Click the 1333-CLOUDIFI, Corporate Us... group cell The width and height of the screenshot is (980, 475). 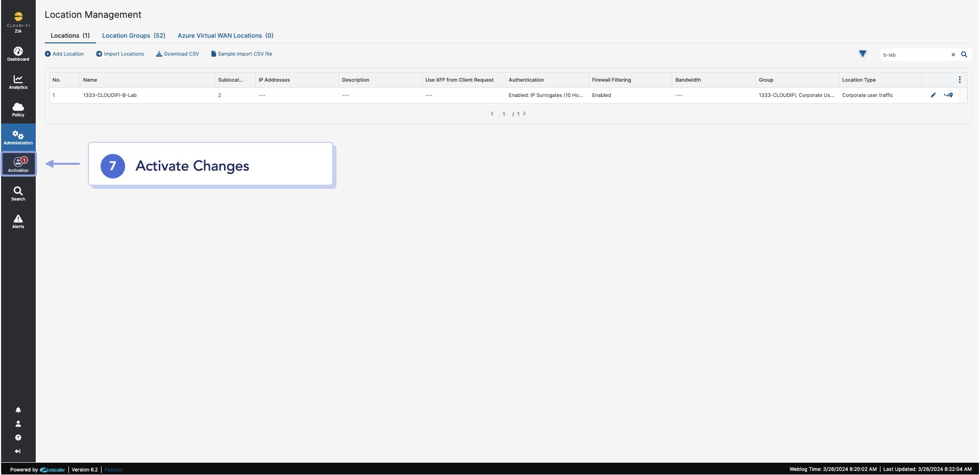[x=796, y=95]
